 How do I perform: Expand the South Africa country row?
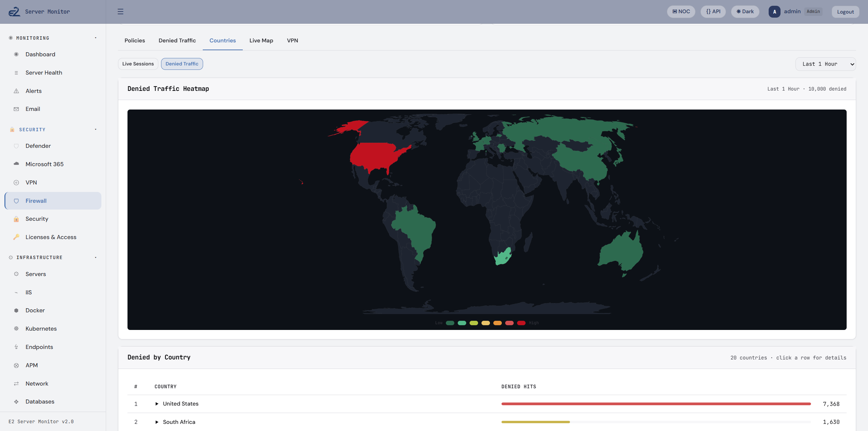pos(157,422)
